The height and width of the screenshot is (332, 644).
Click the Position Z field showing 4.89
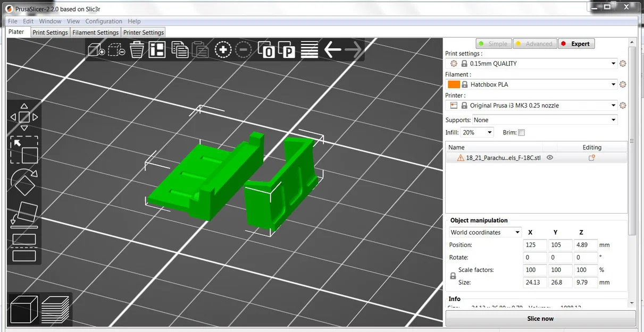(x=586, y=245)
